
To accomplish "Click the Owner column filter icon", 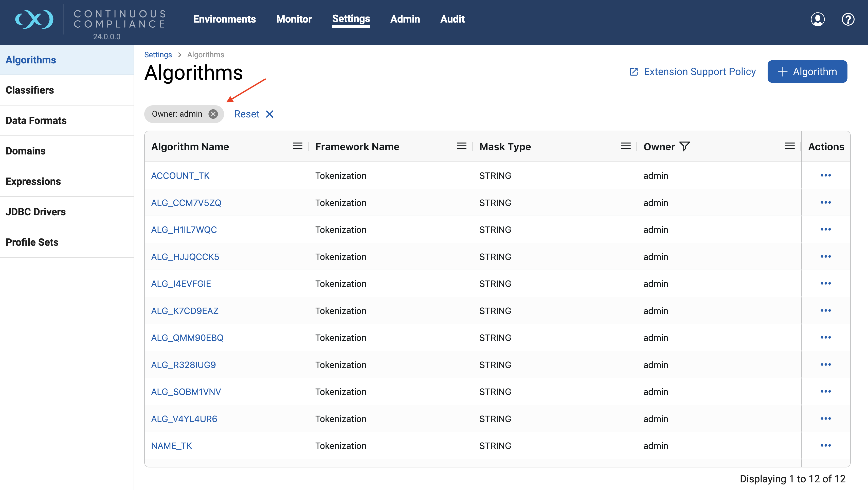I will click(685, 146).
